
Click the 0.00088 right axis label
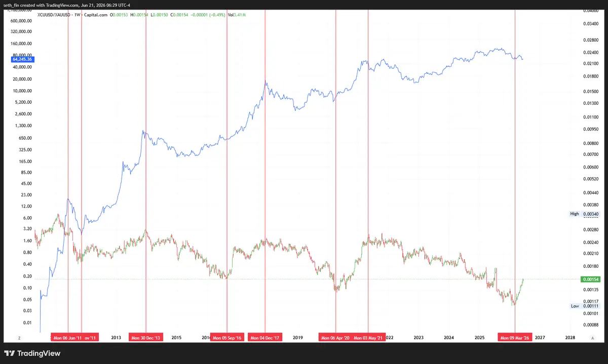click(x=590, y=326)
